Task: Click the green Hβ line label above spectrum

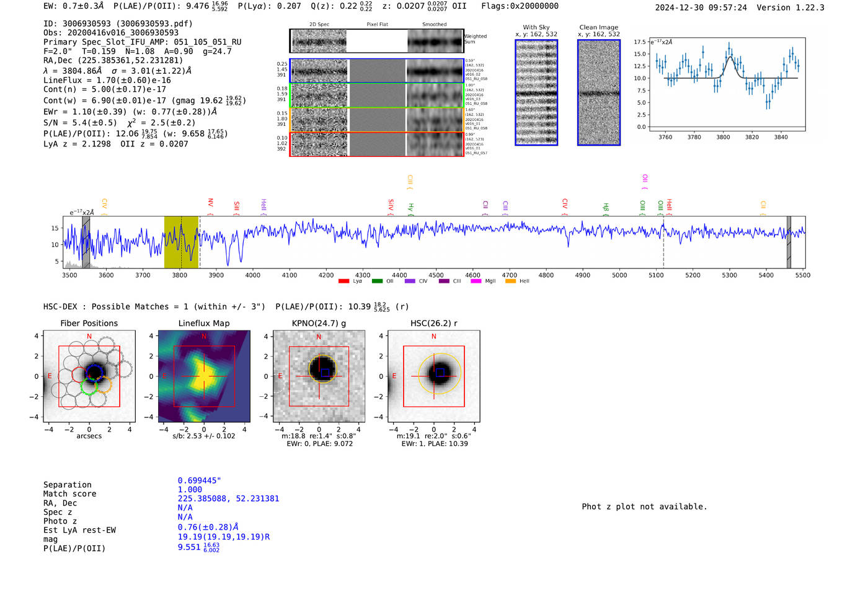Action: pos(606,207)
